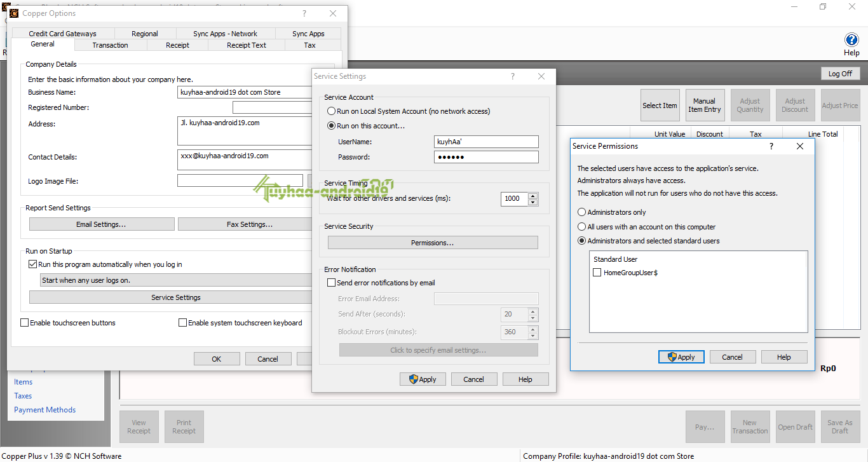
Task: Increment the Send After seconds stepper
Action: point(532,311)
